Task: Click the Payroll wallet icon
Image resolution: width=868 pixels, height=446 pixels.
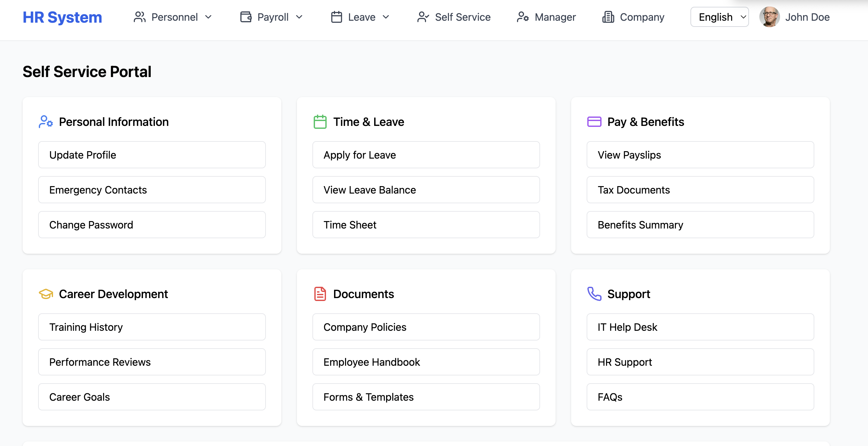Action: 246,17
